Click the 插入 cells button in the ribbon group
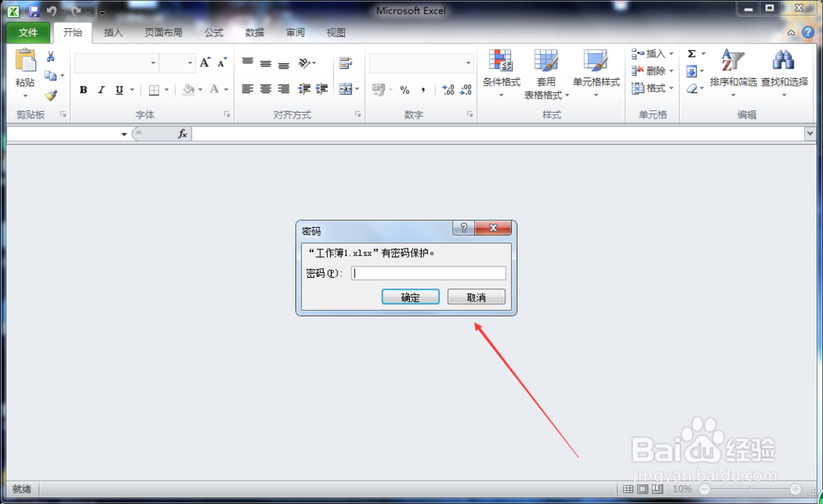This screenshot has width=823, height=504. (x=653, y=53)
